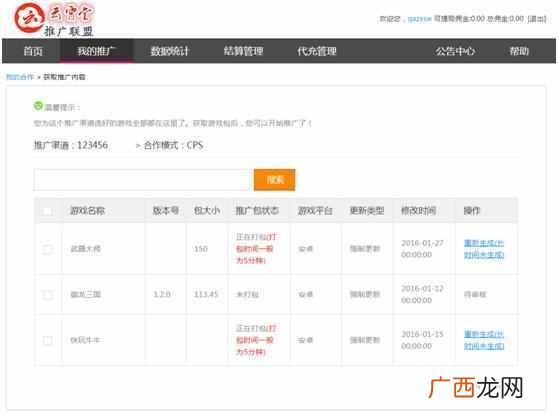
Task: Click the 退出 logout link
Action: 537,19
